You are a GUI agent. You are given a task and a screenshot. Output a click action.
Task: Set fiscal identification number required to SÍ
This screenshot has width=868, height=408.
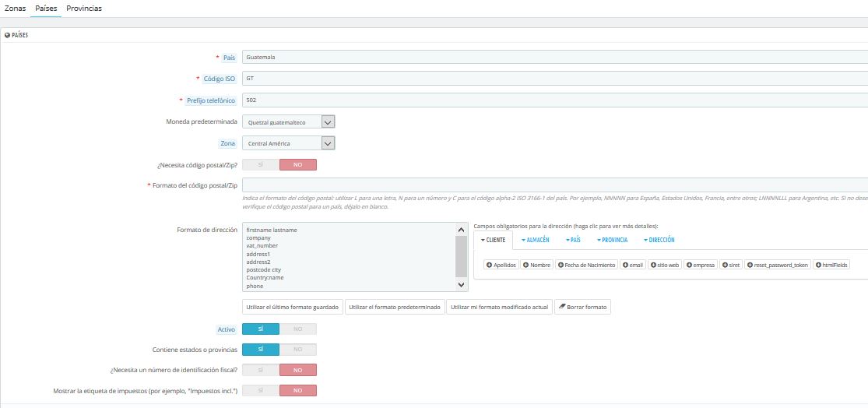[x=261, y=370]
